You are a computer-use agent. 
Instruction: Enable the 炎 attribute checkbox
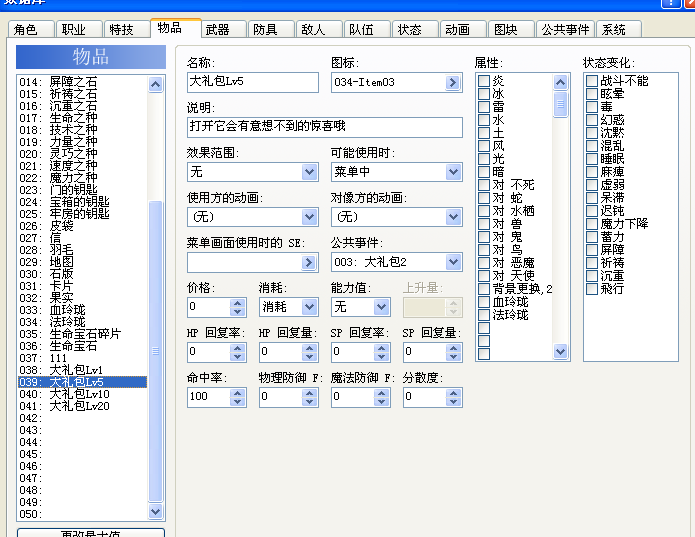pos(484,81)
